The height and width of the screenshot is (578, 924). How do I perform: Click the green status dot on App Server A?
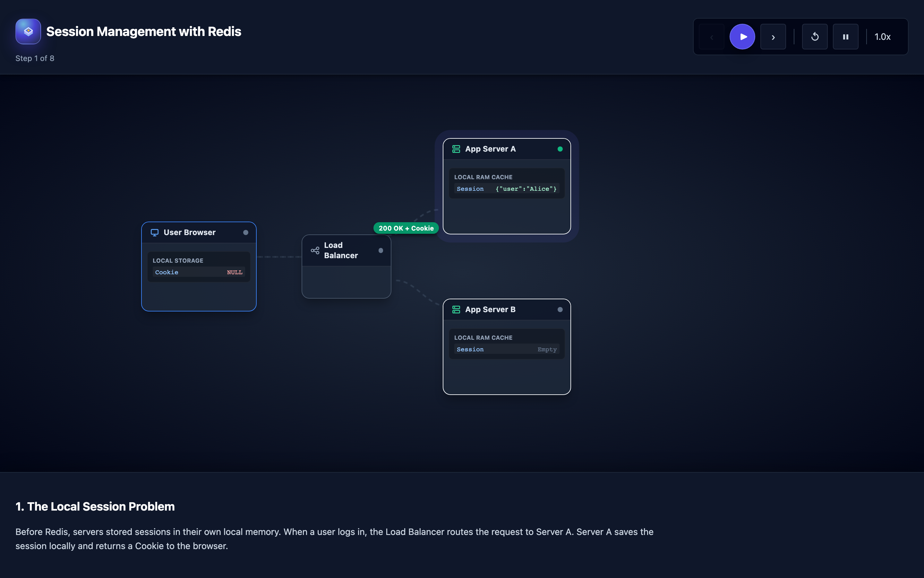pyautogui.click(x=560, y=149)
